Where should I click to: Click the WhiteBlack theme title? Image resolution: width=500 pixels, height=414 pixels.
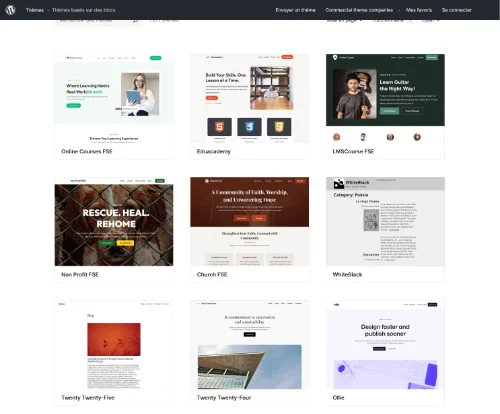pos(347,274)
